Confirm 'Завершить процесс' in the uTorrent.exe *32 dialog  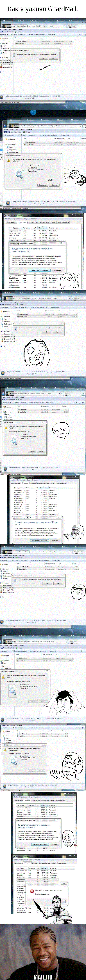40,271
